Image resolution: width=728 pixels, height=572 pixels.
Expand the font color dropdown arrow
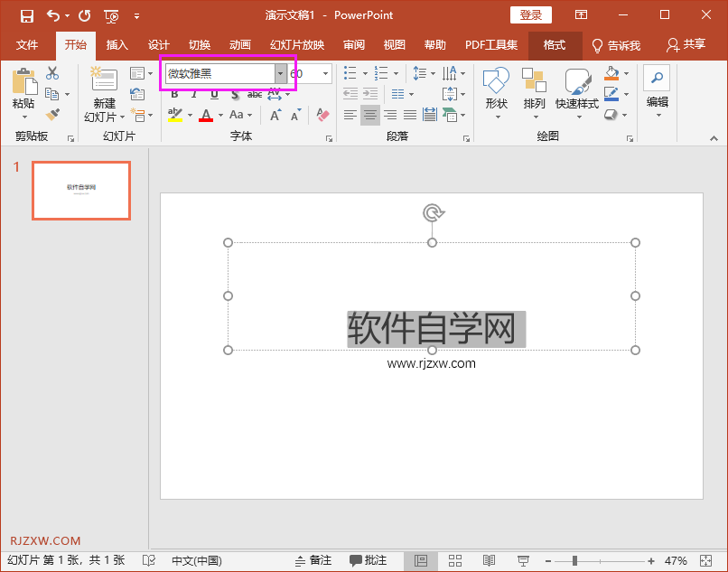pyautogui.click(x=219, y=115)
